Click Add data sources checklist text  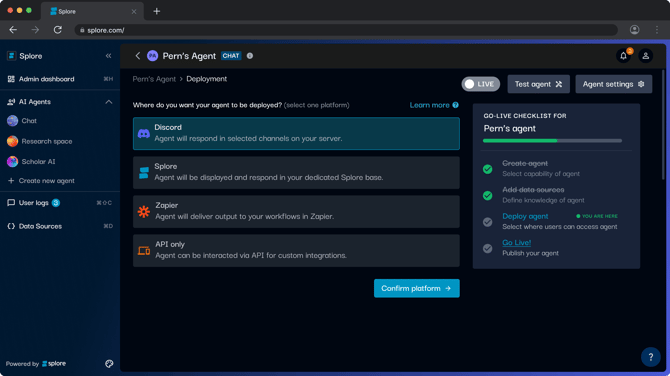click(533, 190)
